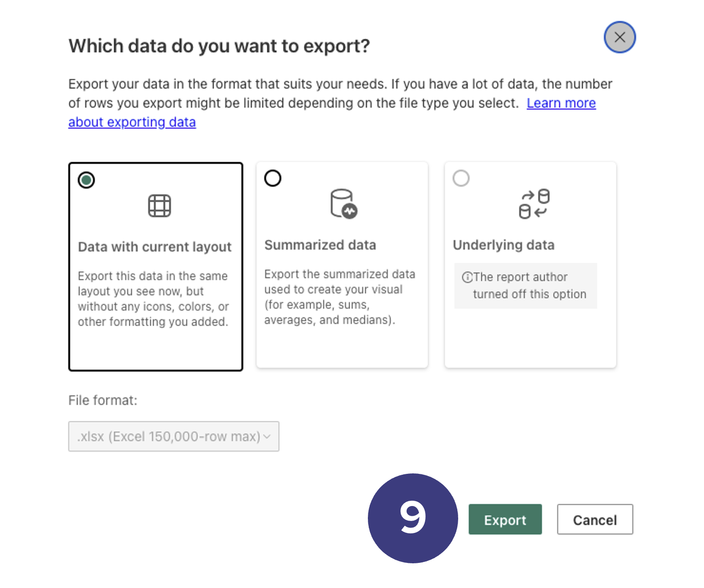Click the chevron on the .xlsx combo box
Screen dimensions: 704x588
(267, 437)
